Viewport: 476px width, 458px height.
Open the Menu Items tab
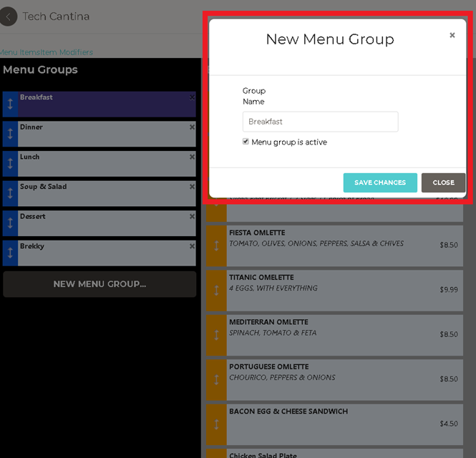pos(19,52)
